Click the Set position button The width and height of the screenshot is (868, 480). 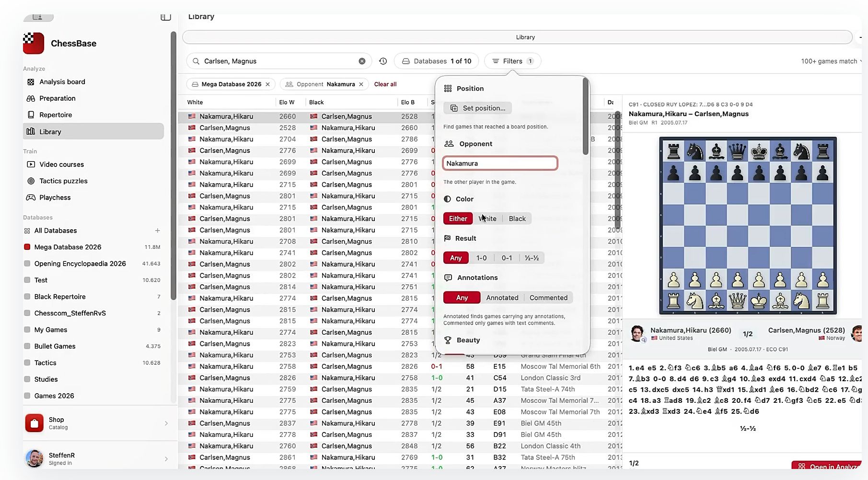(x=477, y=108)
